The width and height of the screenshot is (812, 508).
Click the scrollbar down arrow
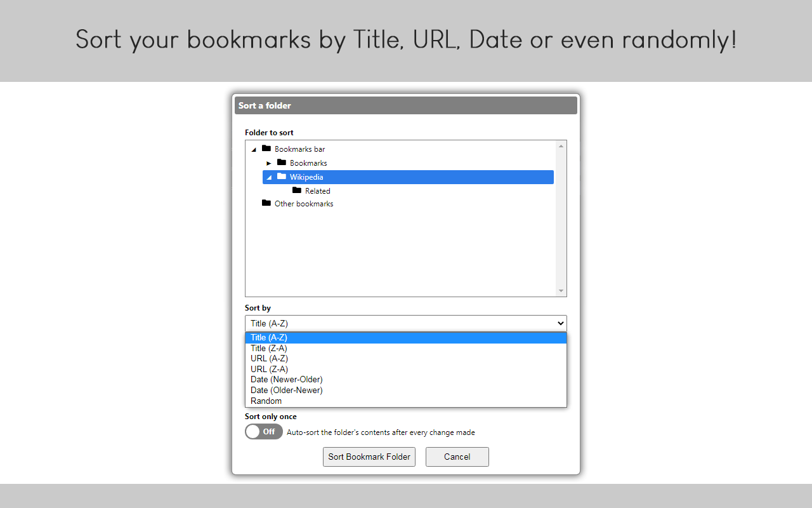pos(561,290)
